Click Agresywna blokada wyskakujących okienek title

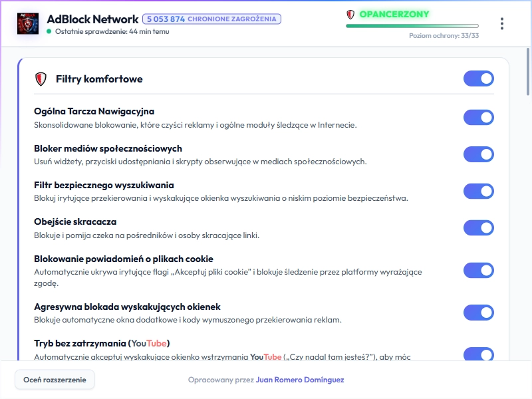pos(127,307)
